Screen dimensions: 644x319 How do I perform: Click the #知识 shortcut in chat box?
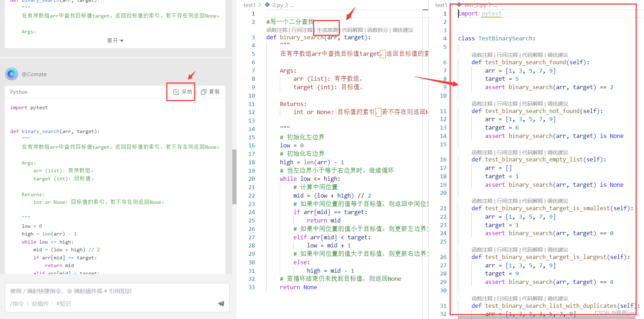(x=64, y=304)
